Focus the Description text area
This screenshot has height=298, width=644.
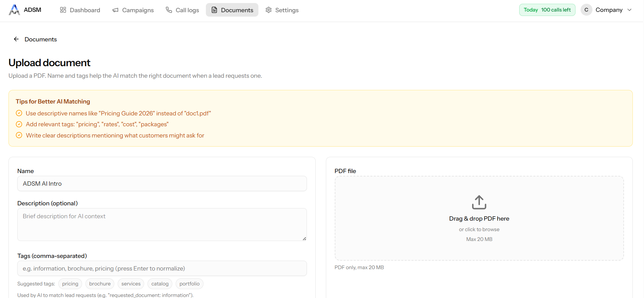click(162, 224)
